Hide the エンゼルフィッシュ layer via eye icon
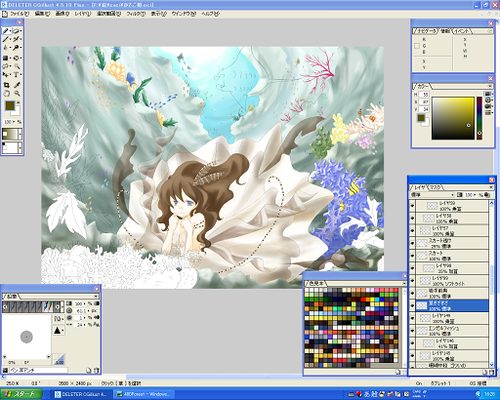 [412, 331]
